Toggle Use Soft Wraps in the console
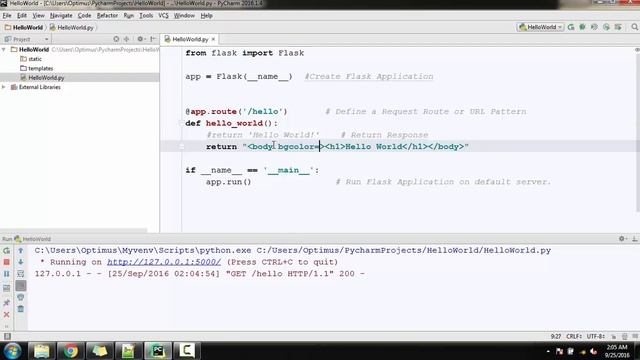Screen dimensions: 640x360 click(x=21, y=274)
